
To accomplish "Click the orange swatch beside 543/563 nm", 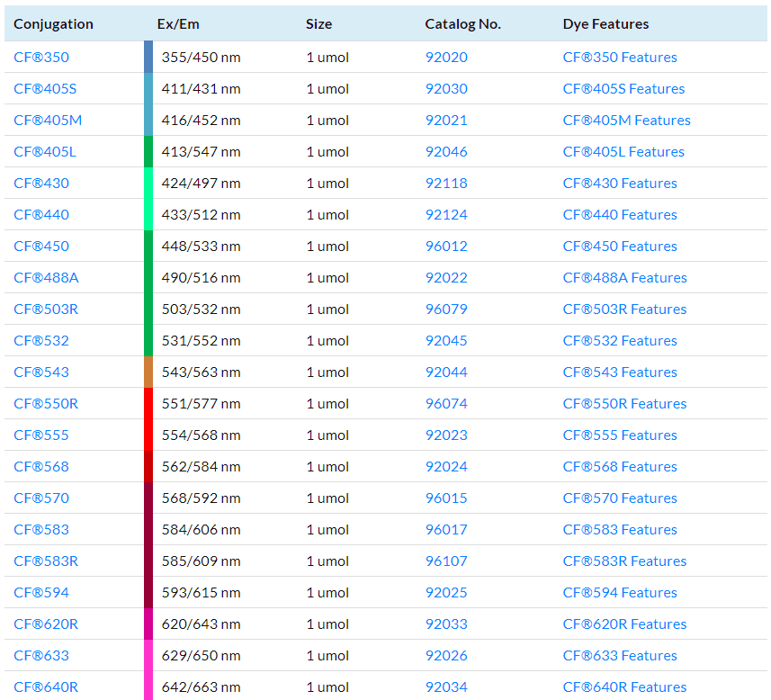I will point(148,372).
